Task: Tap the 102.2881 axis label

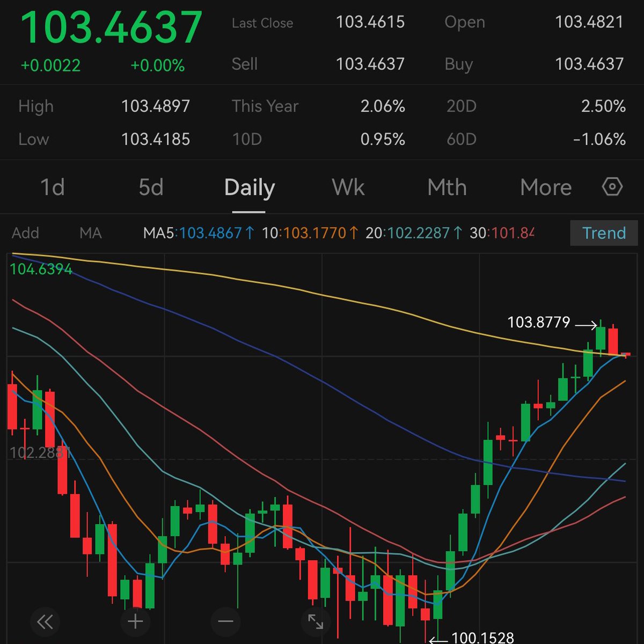Action: 41,452
